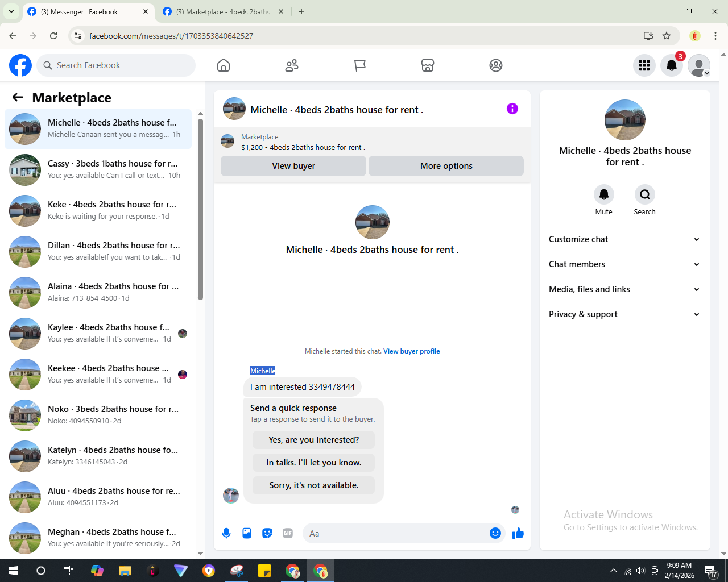
Task: Open taskbar notification center icon
Action: click(x=711, y=571)
